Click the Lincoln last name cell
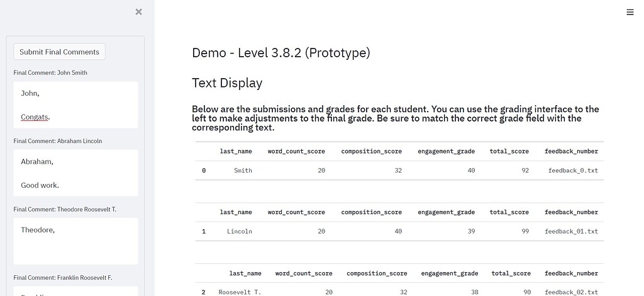 [x=239, y=232]
